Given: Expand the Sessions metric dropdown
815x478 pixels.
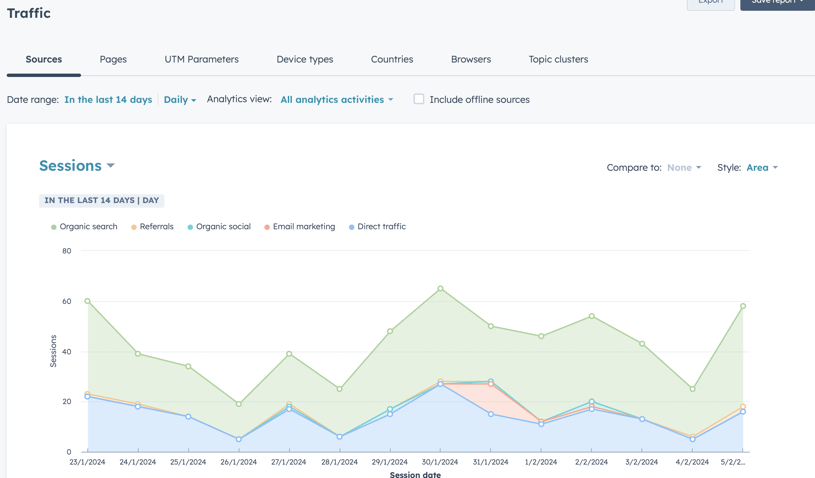Looking at the screenshot, I should pos(77,166).
